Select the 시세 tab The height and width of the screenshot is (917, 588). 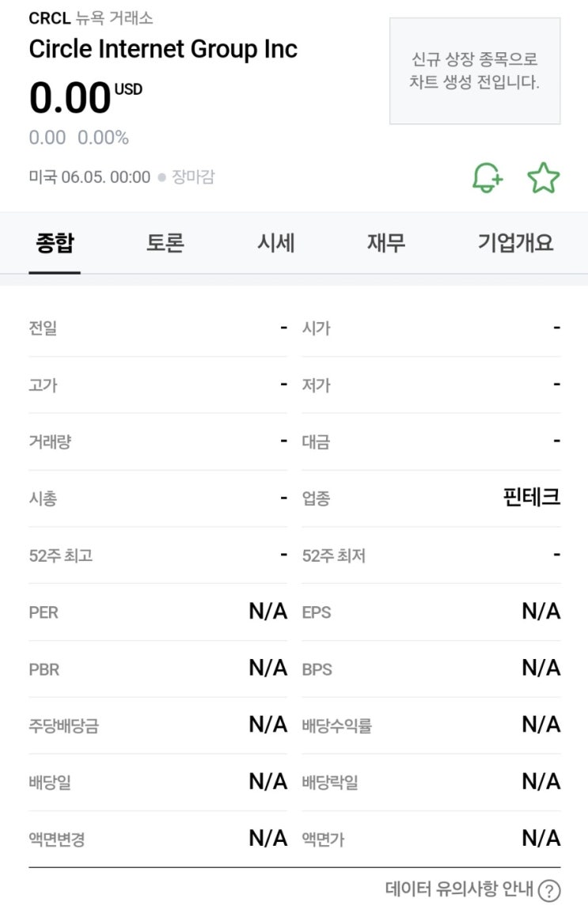click(276, 243)
